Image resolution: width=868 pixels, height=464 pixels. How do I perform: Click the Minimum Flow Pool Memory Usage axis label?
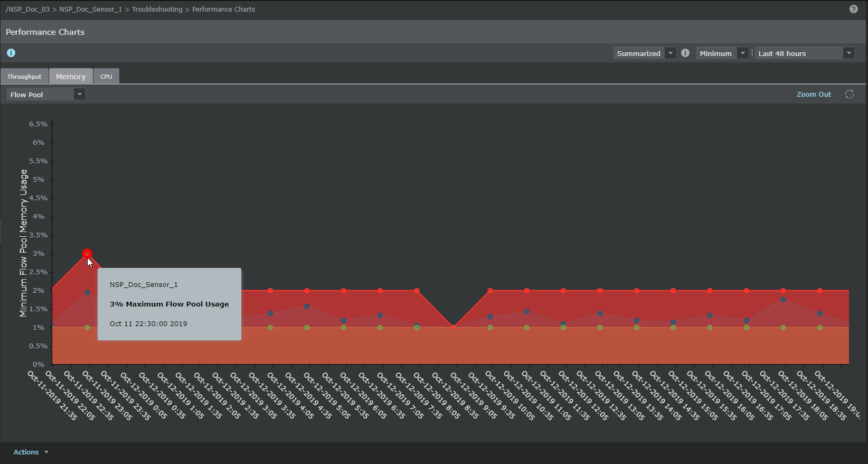(x=23, y=243)
